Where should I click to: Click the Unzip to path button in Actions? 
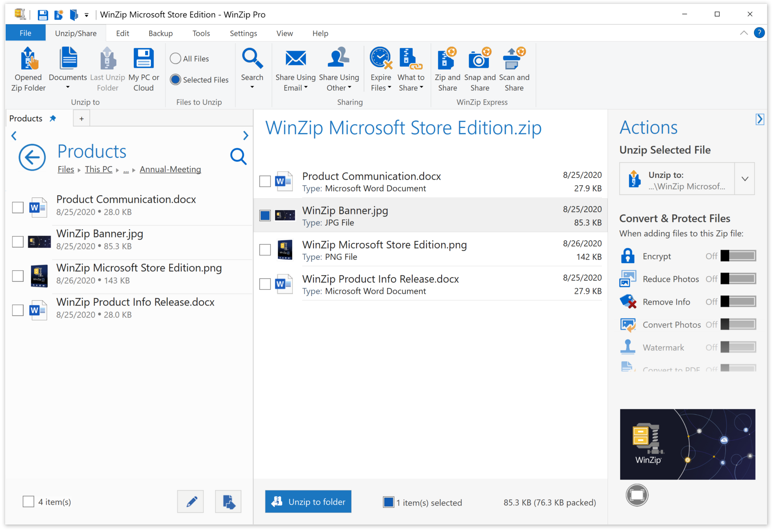pyautogui.click(x=677, y=179)
